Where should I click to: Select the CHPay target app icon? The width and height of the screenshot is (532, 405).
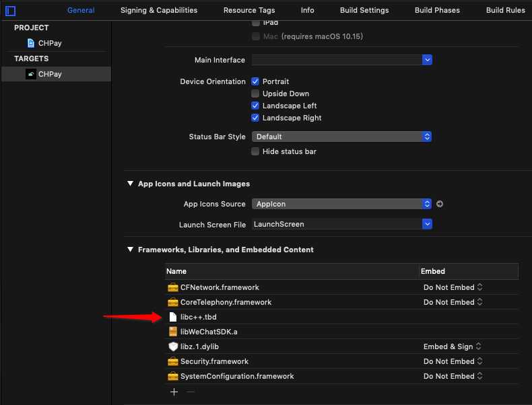tap(30, 74)
